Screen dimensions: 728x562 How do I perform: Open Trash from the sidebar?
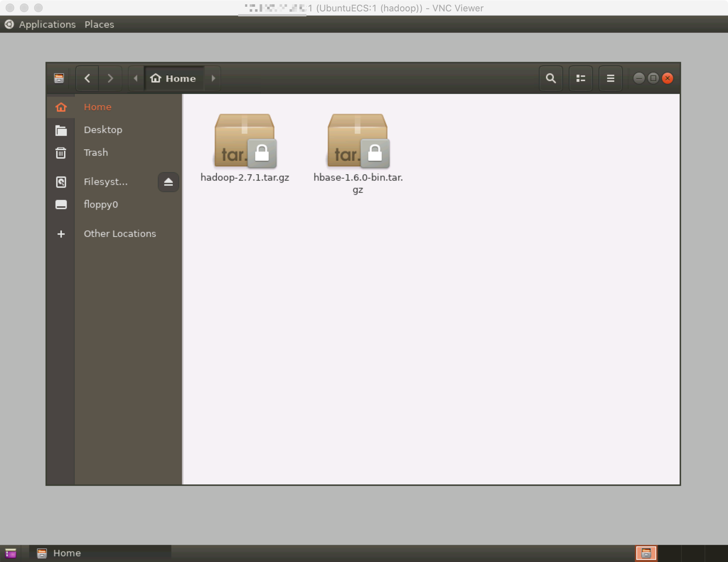tap(96, 153)
